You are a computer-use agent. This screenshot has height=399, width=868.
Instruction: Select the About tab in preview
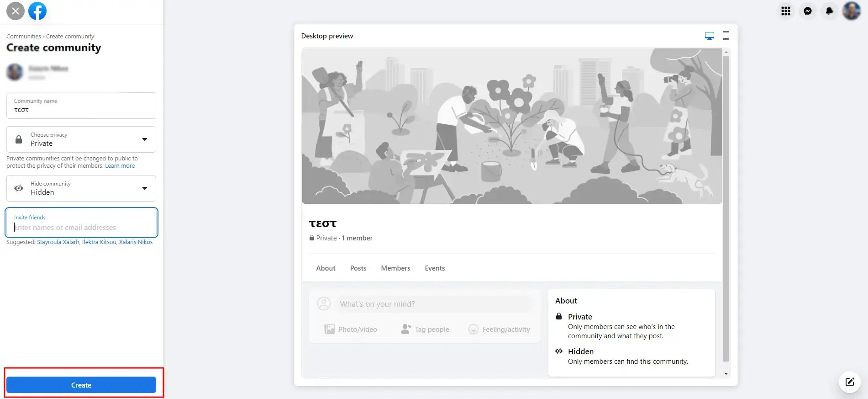[326, 268]
